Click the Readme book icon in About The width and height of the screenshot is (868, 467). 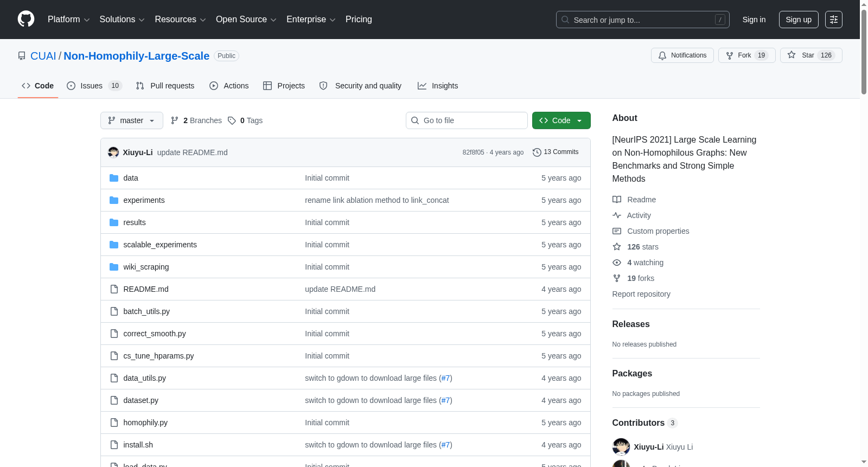pyautogui.click(x=617, y=200)
